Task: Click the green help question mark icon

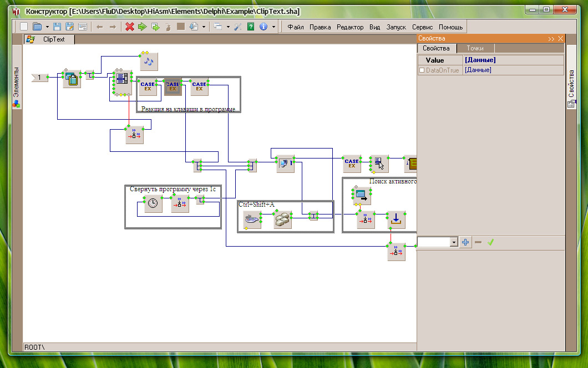Action: (251, 27)
